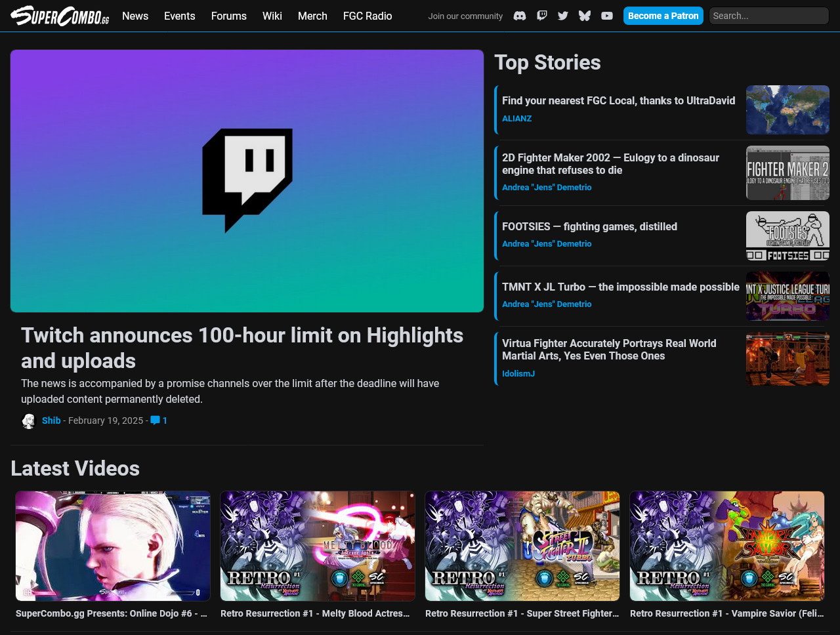Screen dimensions: 840x635
Task: Open the Bluesky butterfly icon
Action: (585, 16)
